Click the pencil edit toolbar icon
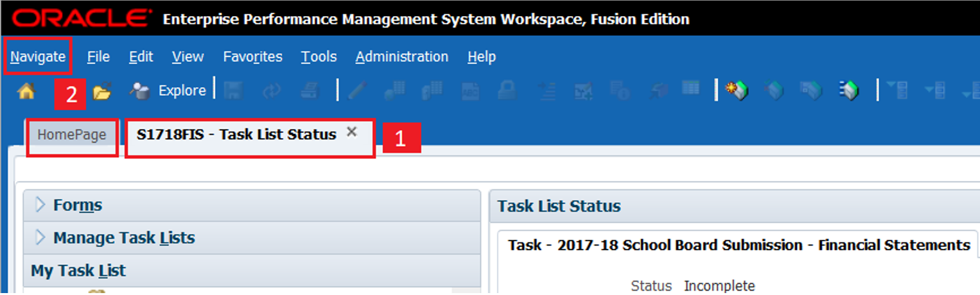 click(356, 91)
